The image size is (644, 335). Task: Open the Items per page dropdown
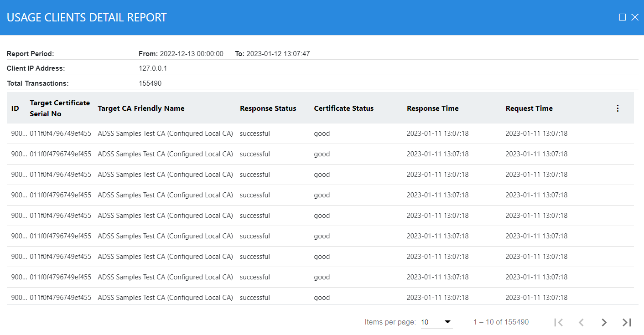point(436,322)
